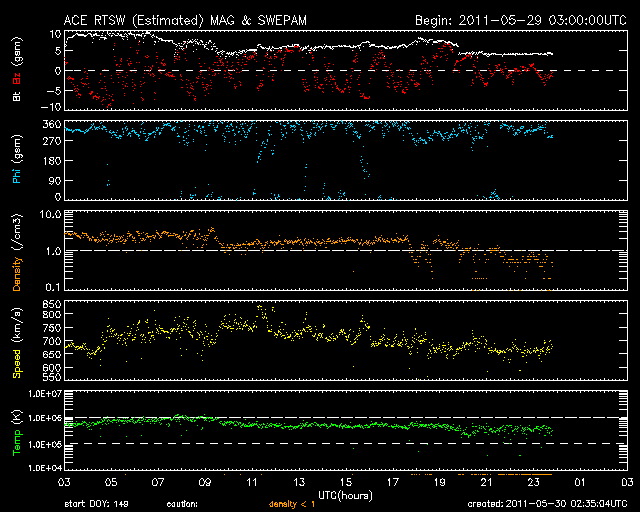Screen dimensions: 640x512
Task: Click the '10.0' tick on Density axis
Action: (x=50, y=214)
